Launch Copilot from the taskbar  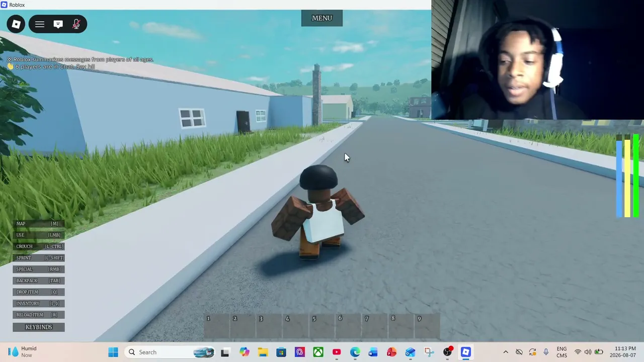(x=244, y=352)
